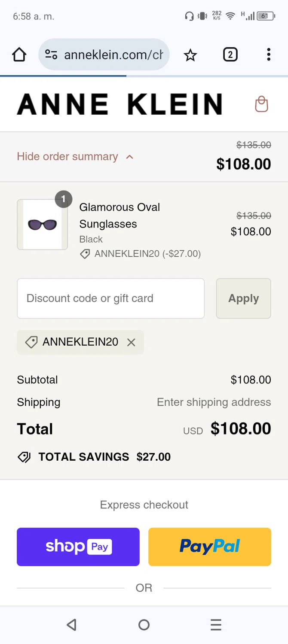Tap the browser home icon
Viewport: 288px width, 644px height.
click(x=19, y=55)
